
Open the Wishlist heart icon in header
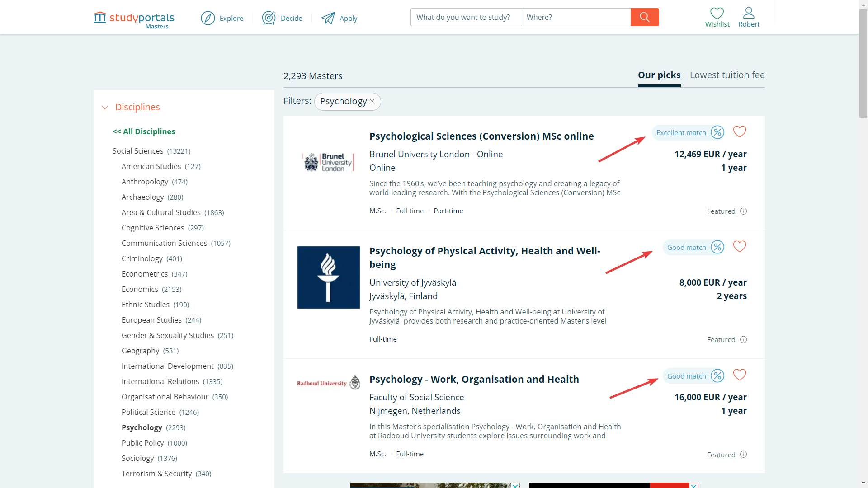717,13
